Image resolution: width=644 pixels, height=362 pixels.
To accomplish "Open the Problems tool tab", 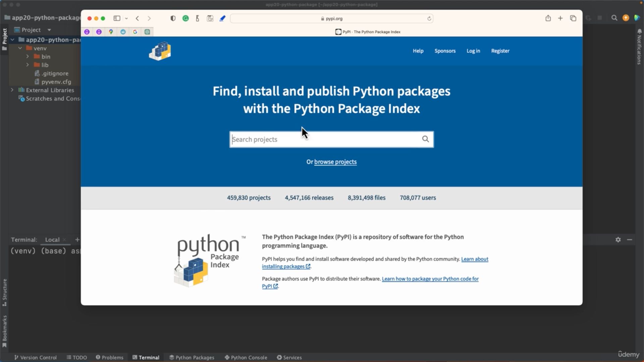I will click(110, 357).
